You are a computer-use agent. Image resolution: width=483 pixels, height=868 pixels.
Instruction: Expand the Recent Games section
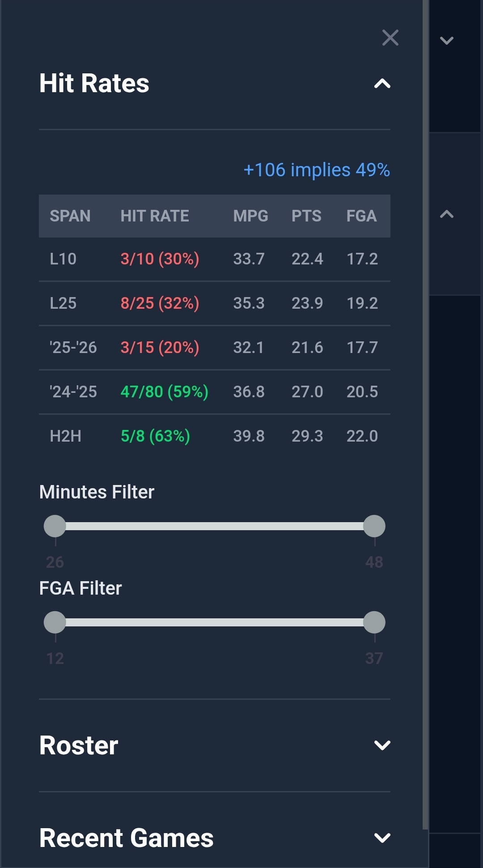pos(382,838)
